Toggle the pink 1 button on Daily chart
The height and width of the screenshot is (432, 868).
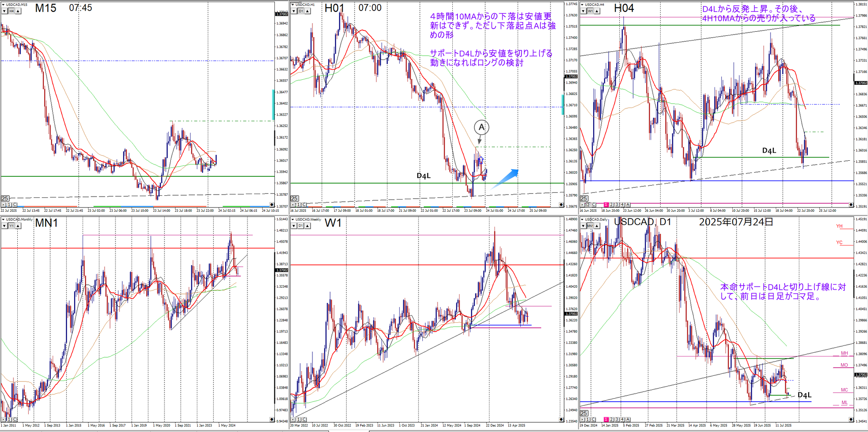click(606, 419)
